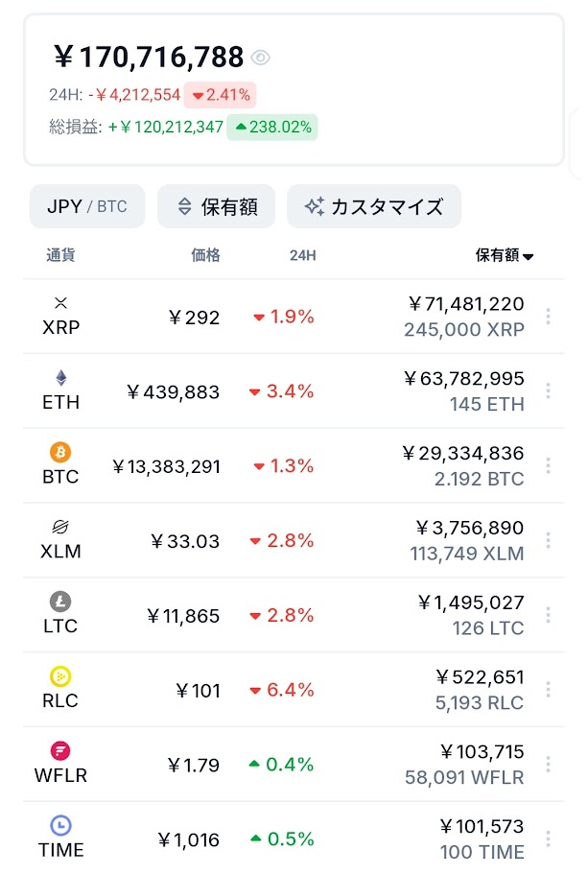Open the three-dot menu for BTC

click(x=548, y=465)
